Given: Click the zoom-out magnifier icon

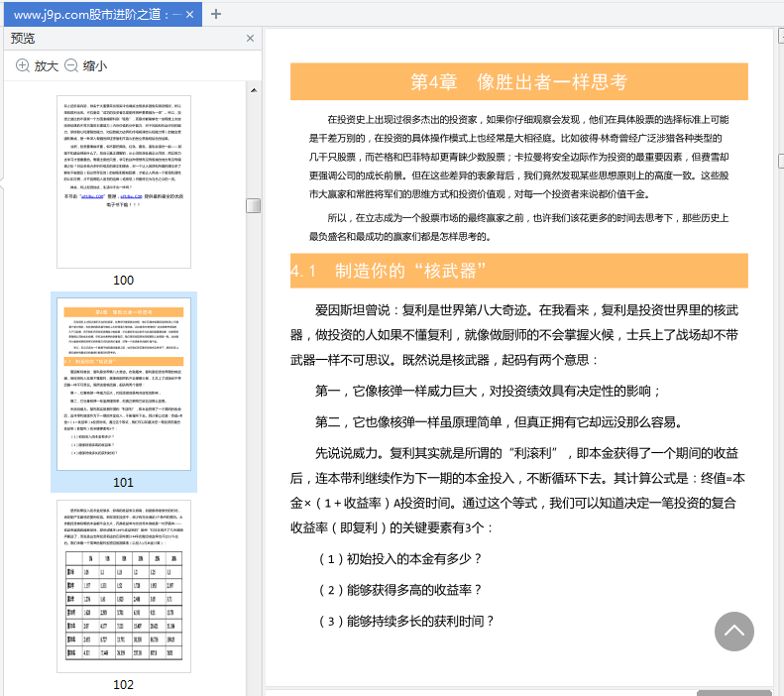Looking at the screenshot, I should [71, 65].
